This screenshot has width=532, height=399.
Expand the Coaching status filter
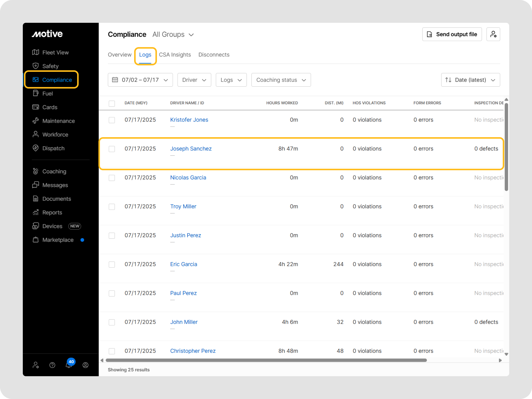click(x=281, y=80)
